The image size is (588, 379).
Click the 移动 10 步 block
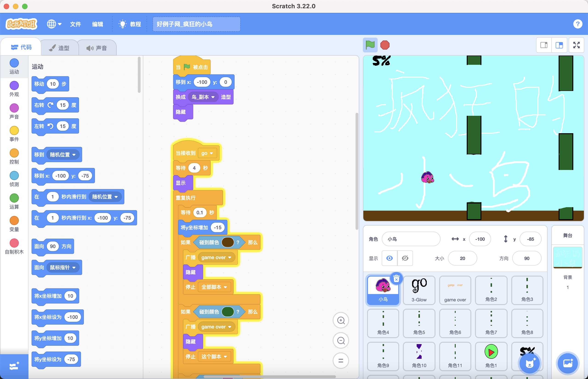pyautogui.click(x=50, y=84)
